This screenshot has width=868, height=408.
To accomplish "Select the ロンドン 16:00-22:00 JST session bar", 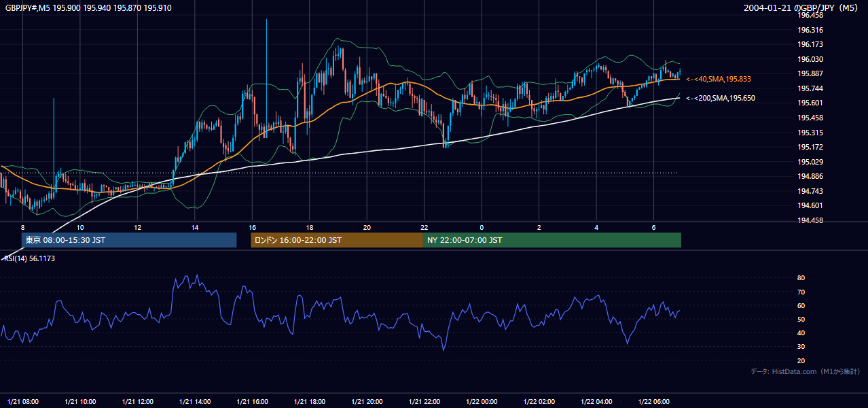I will [337, 240].
